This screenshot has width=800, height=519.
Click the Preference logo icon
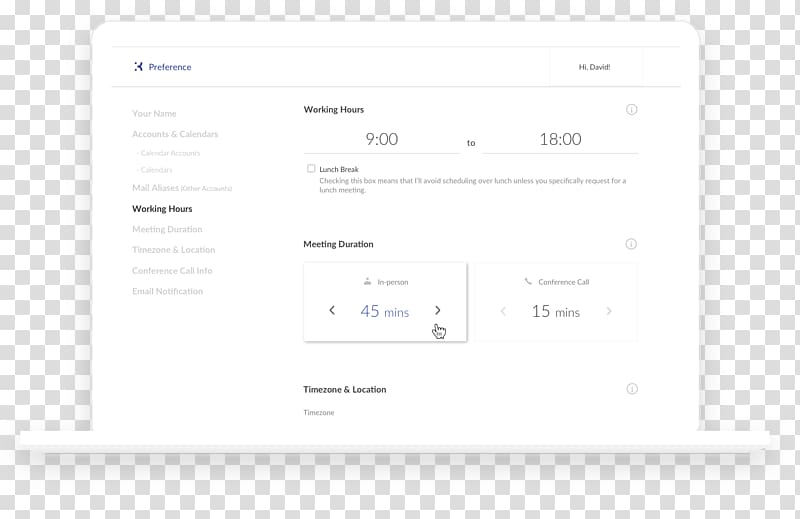point(138,67)
